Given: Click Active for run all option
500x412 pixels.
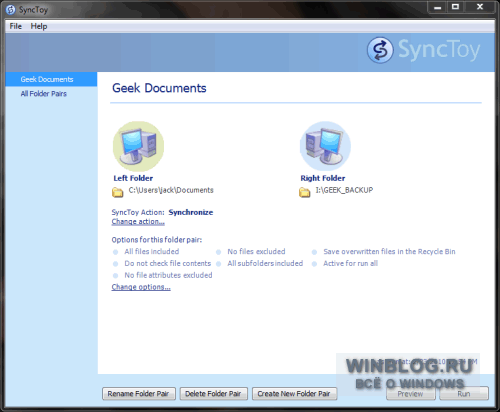Looking at the screenshot, I should tap(350, 264).
